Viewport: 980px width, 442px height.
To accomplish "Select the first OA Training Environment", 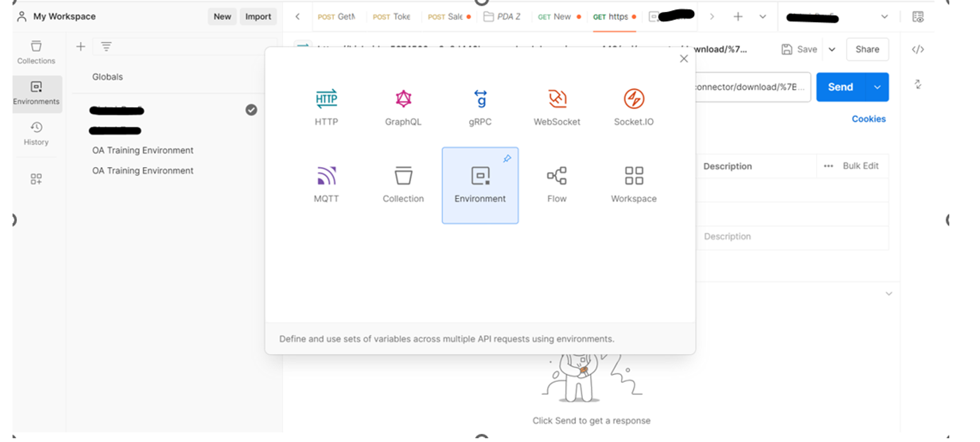I will coord(143,150).
